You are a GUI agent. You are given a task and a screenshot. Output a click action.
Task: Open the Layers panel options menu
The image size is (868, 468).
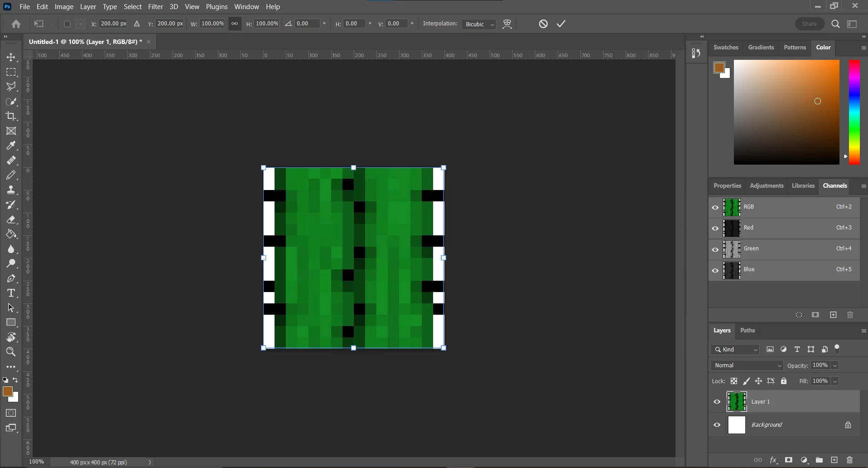pyautogui.click(x=863, y=331)
